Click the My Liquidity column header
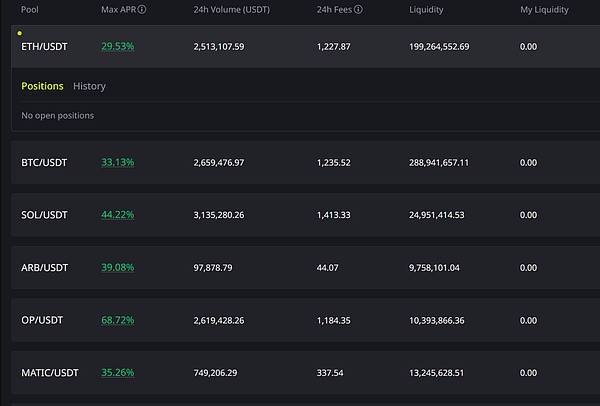The height and width of the screenshot is (406, 600). [x=546, y=10]
